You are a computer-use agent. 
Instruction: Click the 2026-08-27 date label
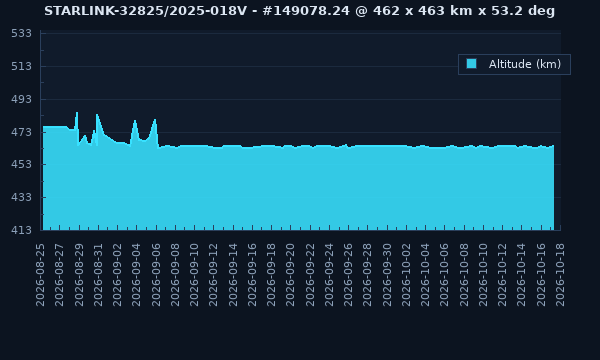pos(60,275)
